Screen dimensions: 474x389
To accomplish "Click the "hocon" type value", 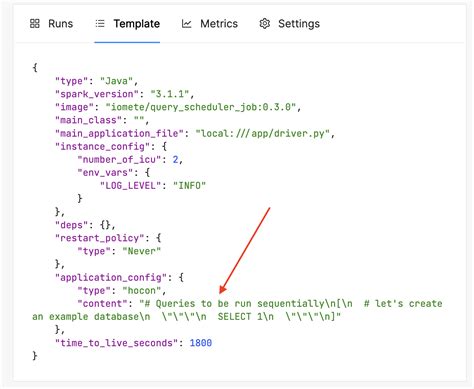I will 142,290.
